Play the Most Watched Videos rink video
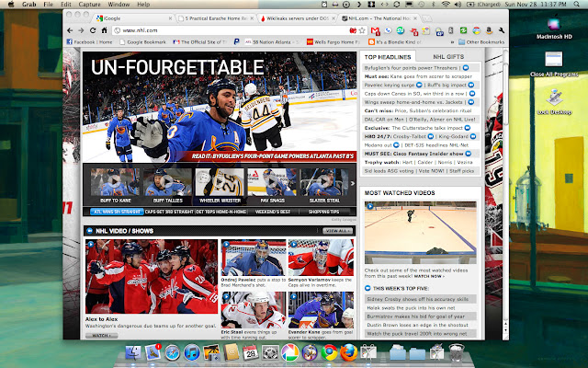Viewport: 588px width, 368px height. 421,233
